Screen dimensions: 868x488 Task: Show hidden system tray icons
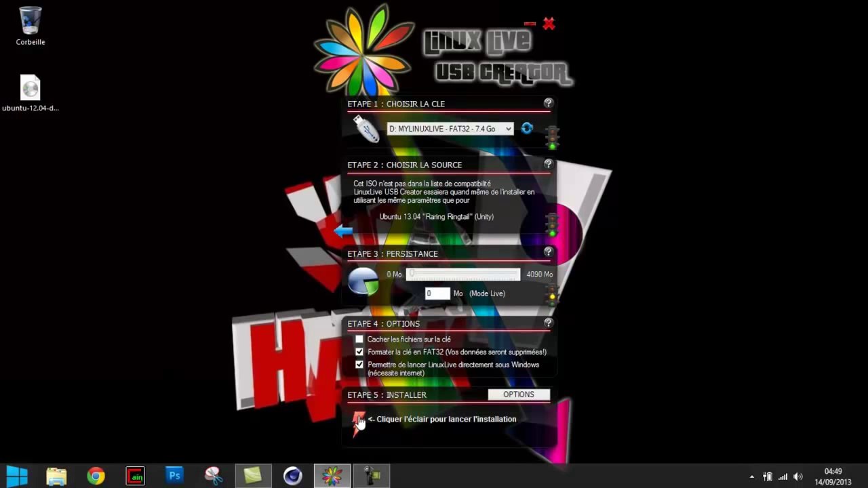(x=751, y=476)
